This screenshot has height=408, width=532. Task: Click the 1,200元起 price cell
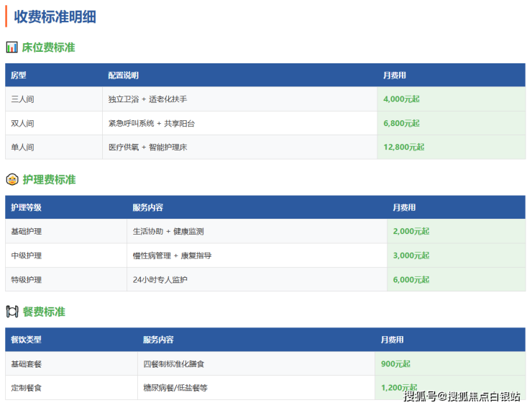coord(450,388)
